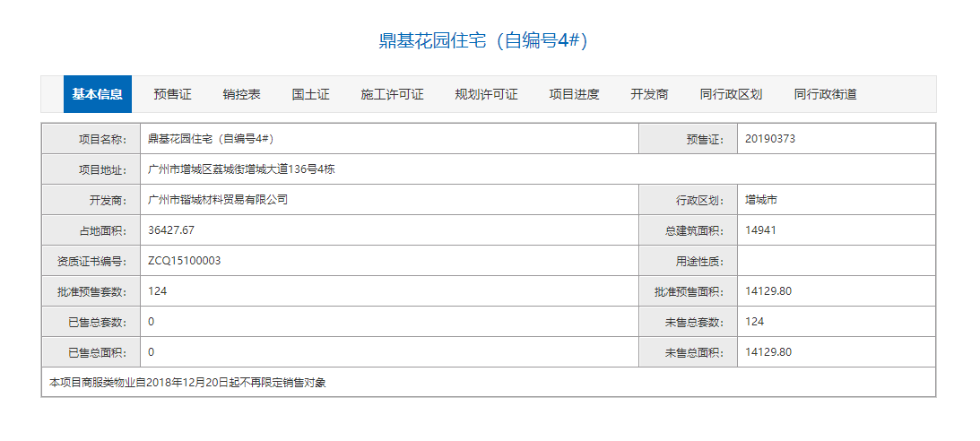Click the notice about 2018年12月20日 sales restriction

pyautogui.click(x=187, y=383)
